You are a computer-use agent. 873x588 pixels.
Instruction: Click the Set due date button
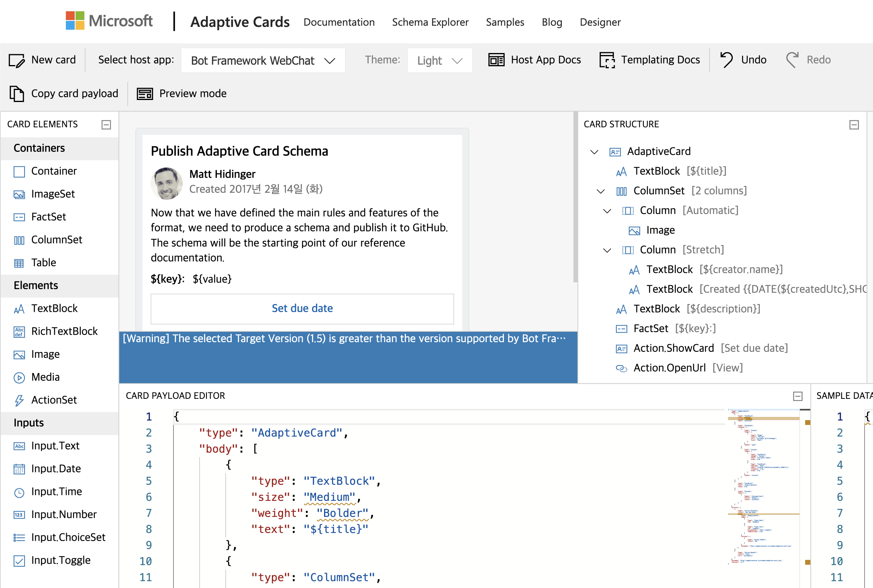click(302, 308)
